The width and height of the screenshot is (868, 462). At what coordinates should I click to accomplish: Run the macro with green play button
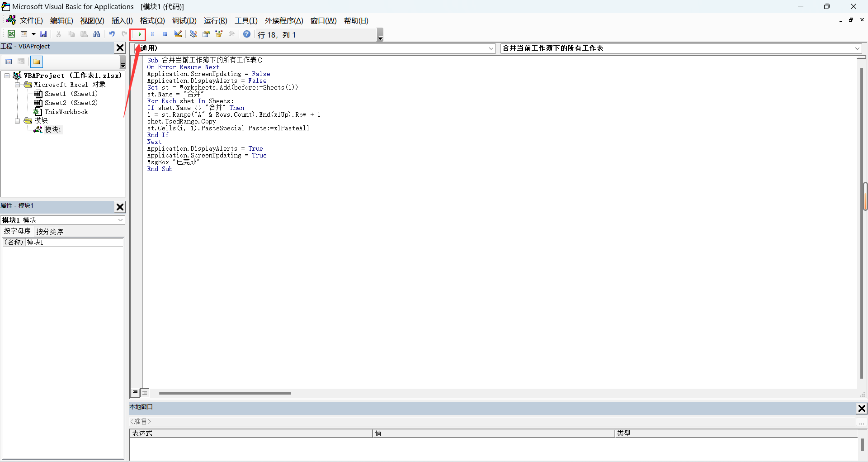click(x=139, y=34)
